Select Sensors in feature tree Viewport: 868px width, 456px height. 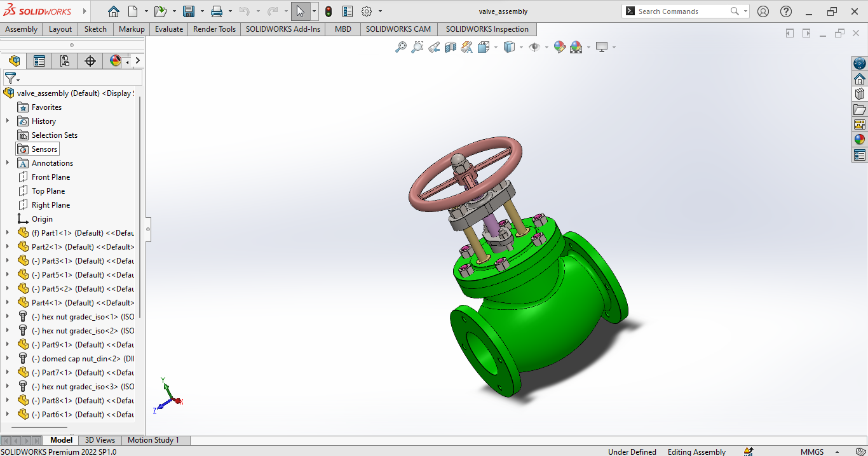tap(38, 149)
